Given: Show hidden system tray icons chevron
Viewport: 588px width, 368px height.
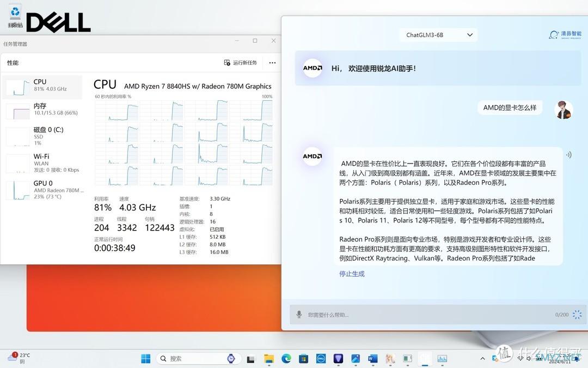Looking at the screenshot, I should click(x=482, y=359).
